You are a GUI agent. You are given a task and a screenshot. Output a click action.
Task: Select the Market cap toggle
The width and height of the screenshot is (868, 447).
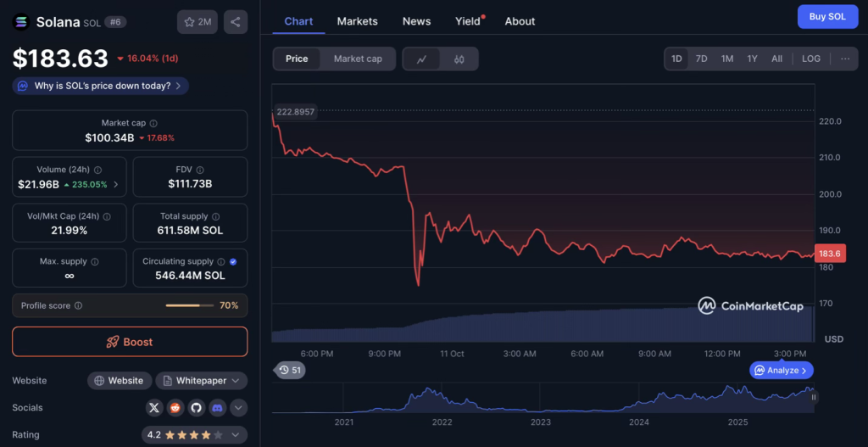point(358,59)
